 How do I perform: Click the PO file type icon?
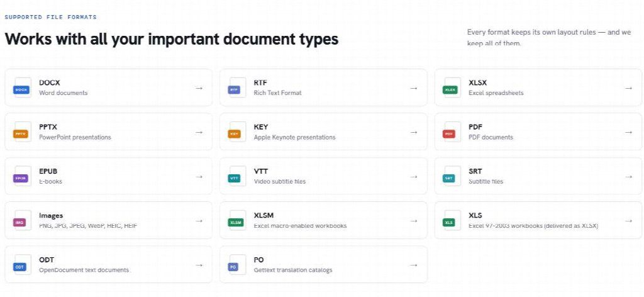(237, 265)
